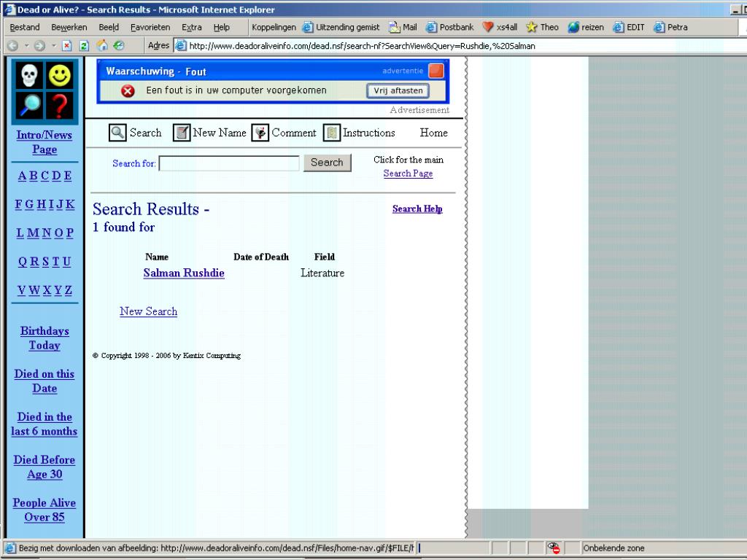
Task: Click the Search Help link
Action: (417, 209)
